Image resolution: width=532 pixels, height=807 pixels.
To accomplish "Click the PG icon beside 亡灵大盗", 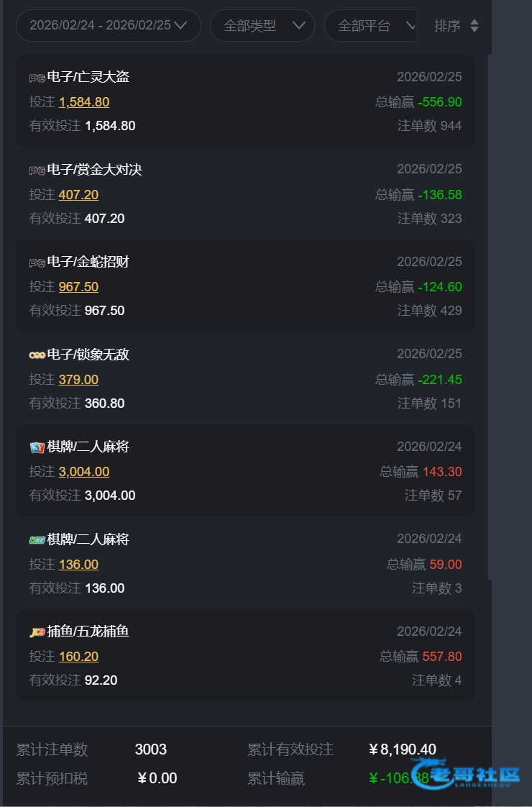I will point(37,78).
